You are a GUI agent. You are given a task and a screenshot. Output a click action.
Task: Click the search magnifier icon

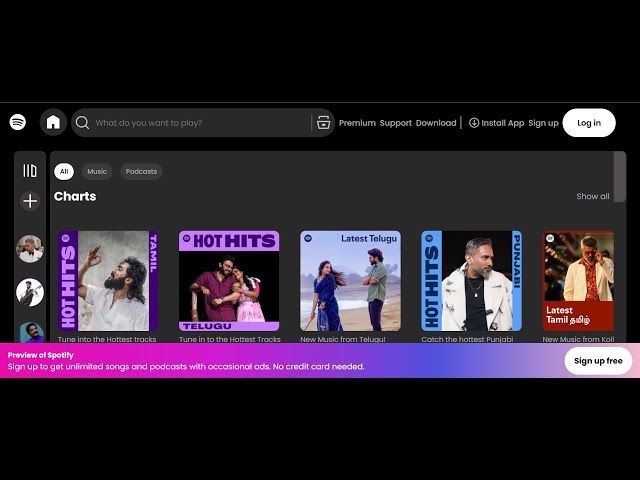82,122
